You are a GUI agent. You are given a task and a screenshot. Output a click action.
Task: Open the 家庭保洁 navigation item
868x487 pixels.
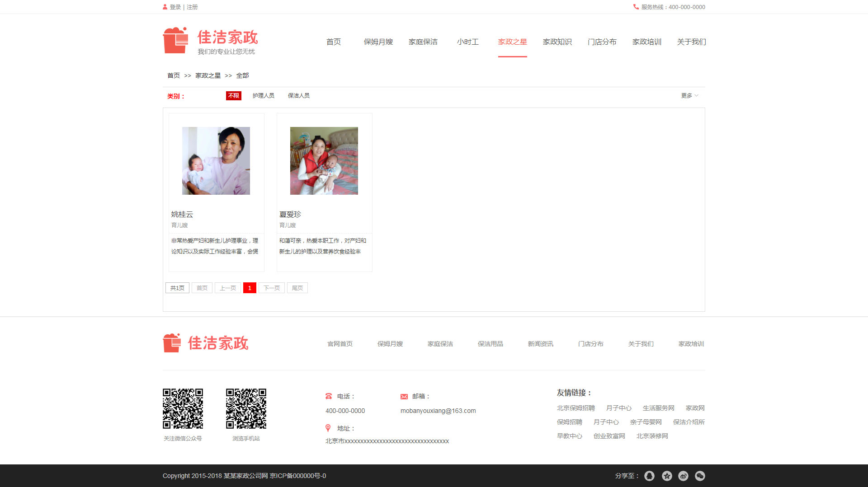tap(423, 42)
